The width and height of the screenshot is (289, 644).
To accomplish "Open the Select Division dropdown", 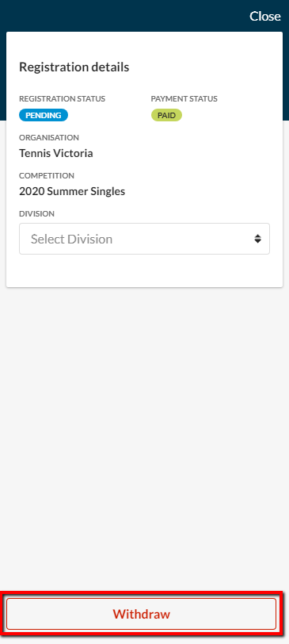I will click(x=144, y=239).
